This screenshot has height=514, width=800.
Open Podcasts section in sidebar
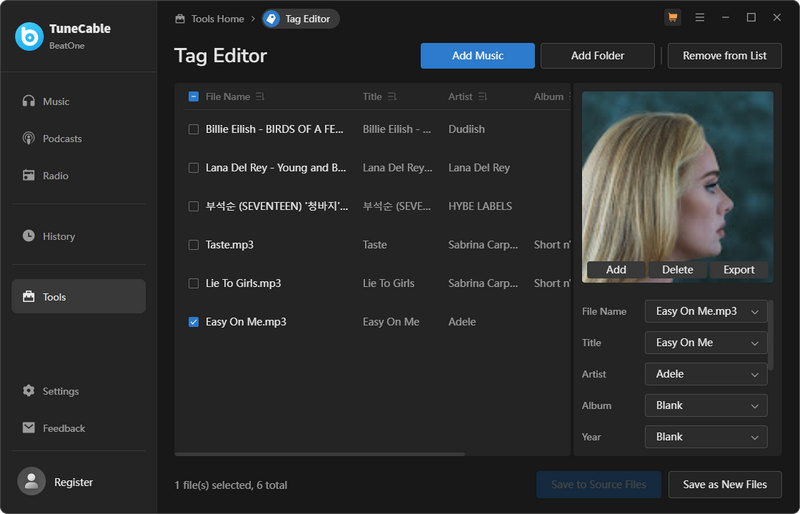click(x=79, y=138)
